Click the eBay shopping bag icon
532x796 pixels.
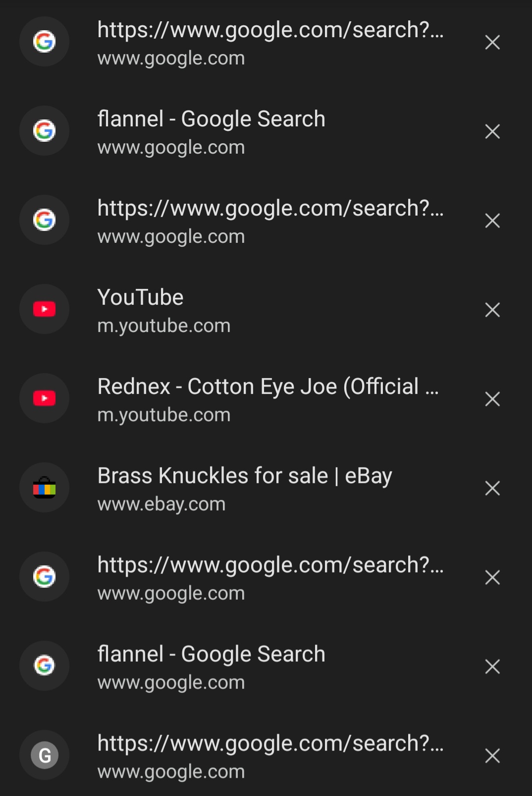(x=44, y=488)
